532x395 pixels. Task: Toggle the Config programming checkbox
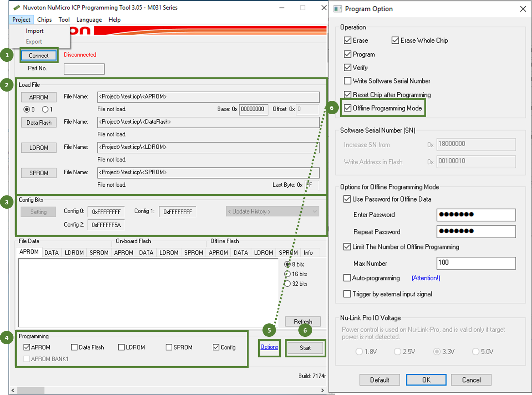pos(216,347)
